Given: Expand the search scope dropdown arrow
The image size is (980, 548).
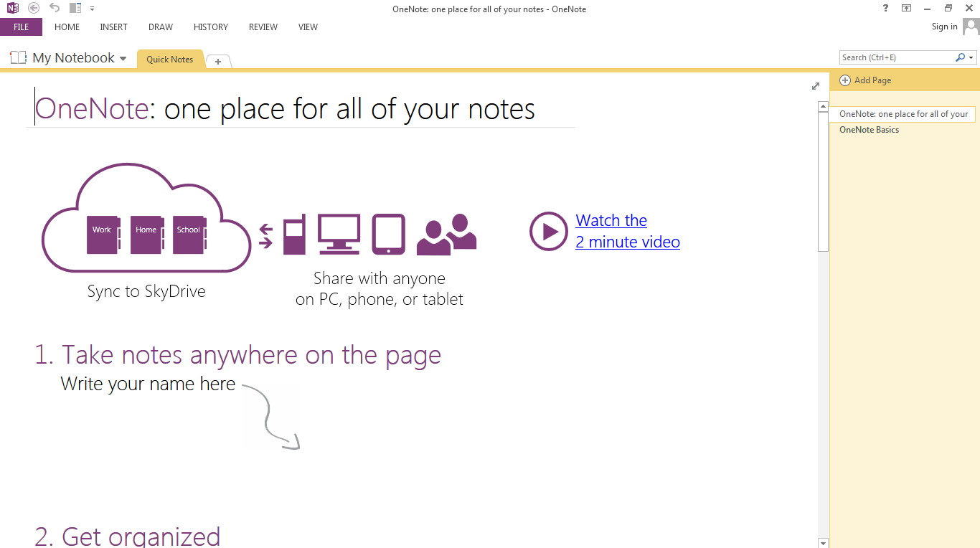Looking at the screenshot, I should [x=971, y=57].
